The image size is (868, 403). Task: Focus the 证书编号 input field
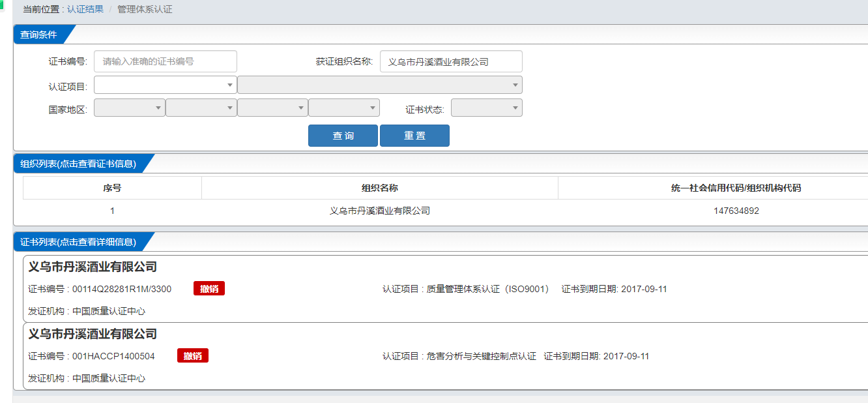(166, 61)
